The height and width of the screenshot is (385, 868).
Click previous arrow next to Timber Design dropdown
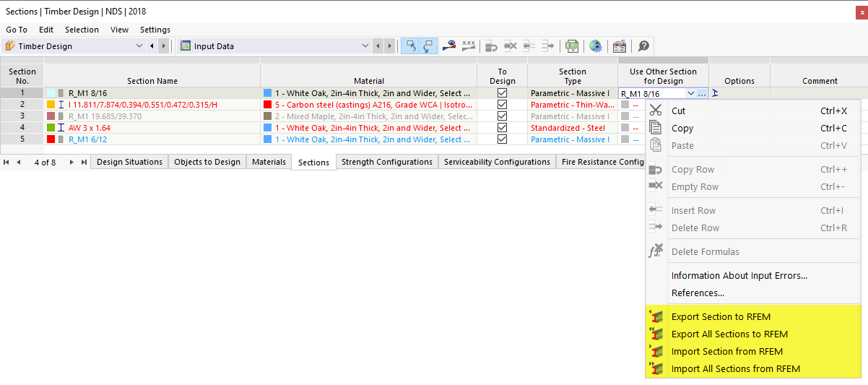pos(152,46)
